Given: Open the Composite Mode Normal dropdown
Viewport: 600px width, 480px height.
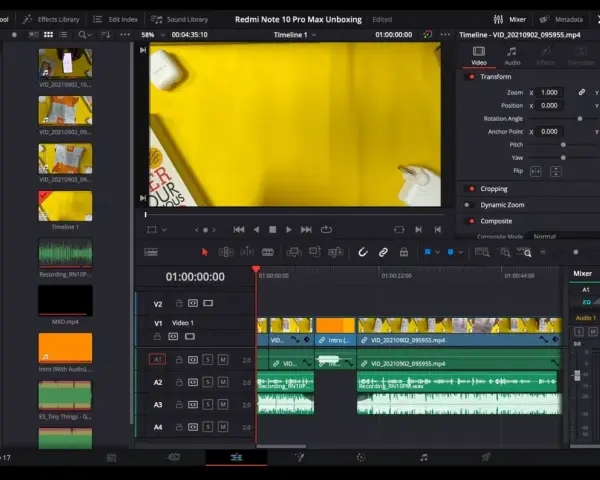Looking at the screenshot, I should tap(563, 237).
